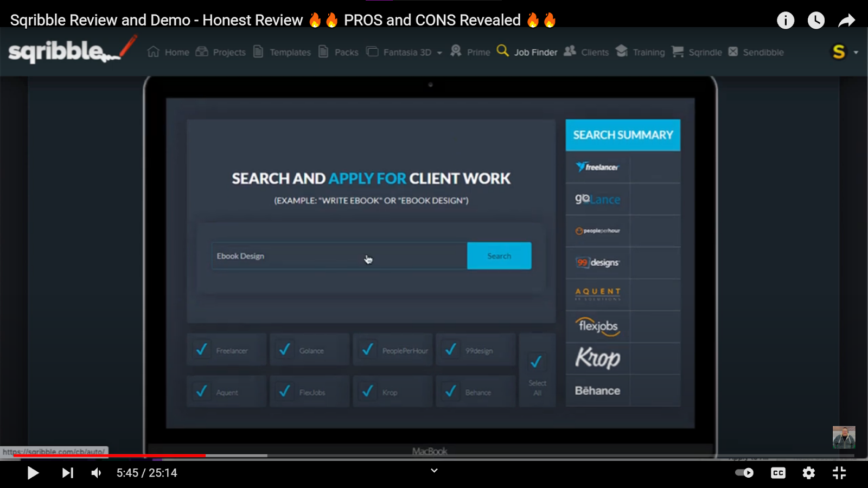This screenshot has height=488, width=868.
Task: Click the Share arrow icon
Action: click(x=846, y=21)
